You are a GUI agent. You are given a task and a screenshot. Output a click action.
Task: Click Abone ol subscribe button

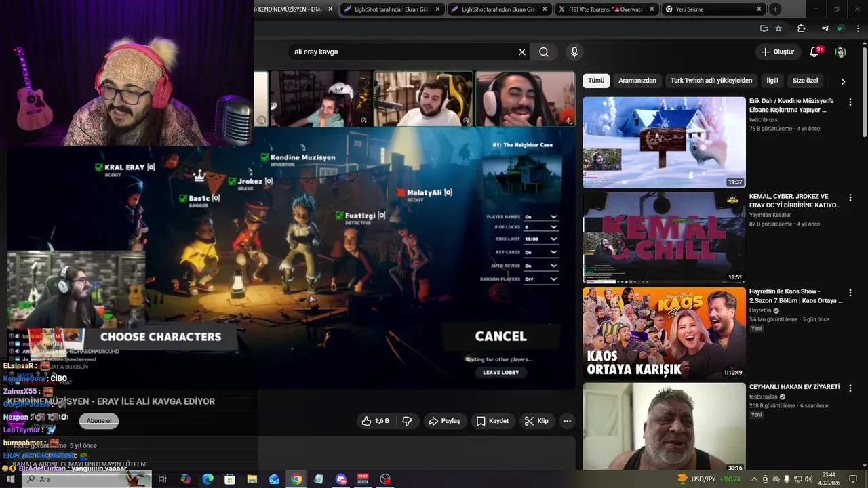[x=99, y=420]
